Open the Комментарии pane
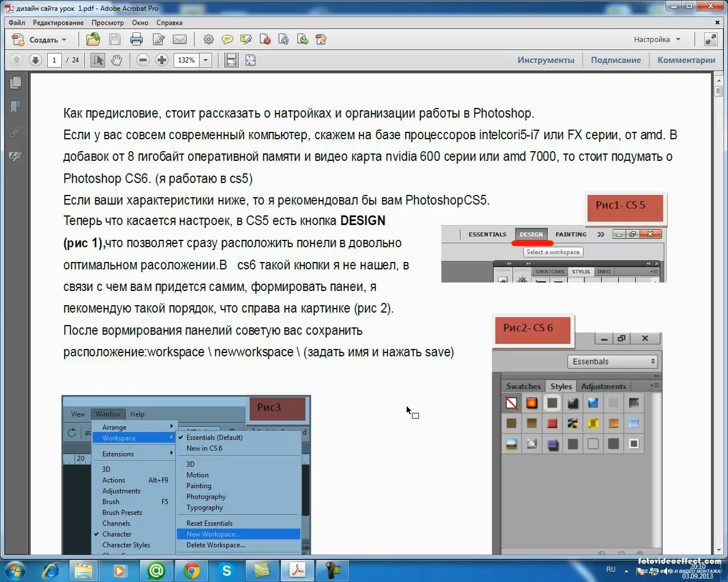The height and width of the screenshot is (582, 728). (686, 60)
